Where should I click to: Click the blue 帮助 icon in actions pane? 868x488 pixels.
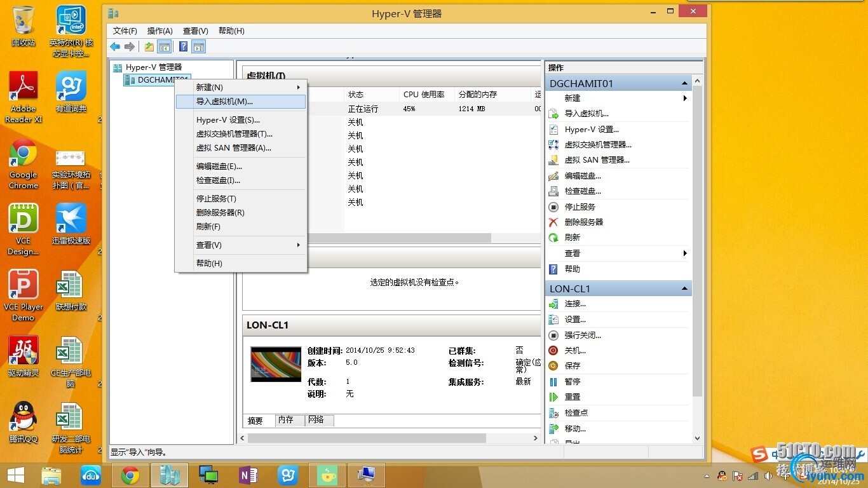pos(553,269)
